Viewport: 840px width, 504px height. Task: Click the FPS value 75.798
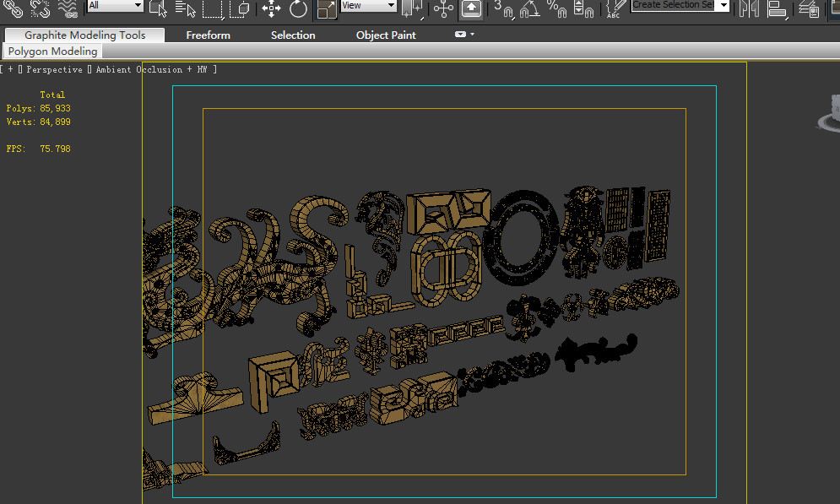(55, 149)
